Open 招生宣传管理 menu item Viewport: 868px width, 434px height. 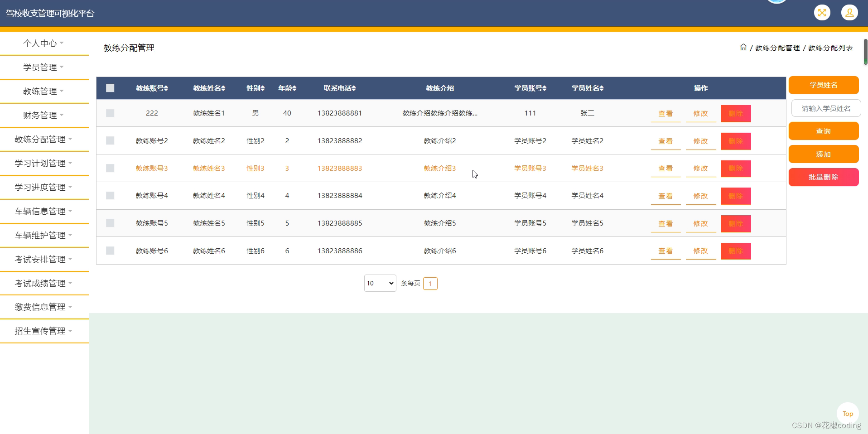click(44, 331)
